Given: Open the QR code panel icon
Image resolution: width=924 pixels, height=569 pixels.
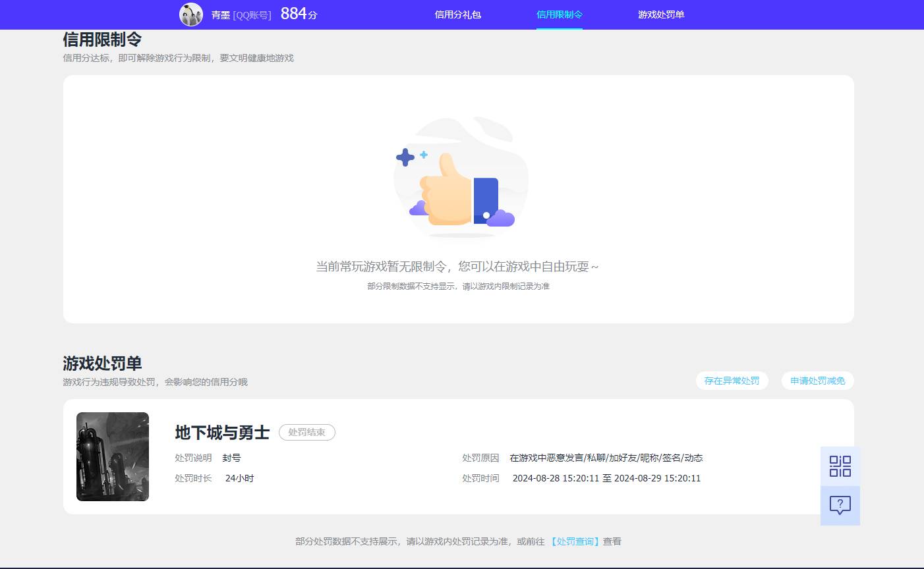Looking at the screenshot, I should point(840,466).
